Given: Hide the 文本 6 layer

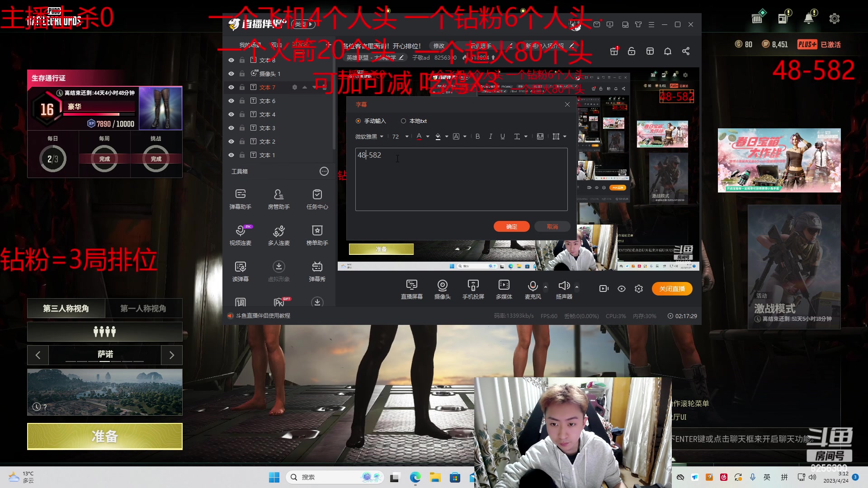Looking at the screenshot, I should coord(231,101).
